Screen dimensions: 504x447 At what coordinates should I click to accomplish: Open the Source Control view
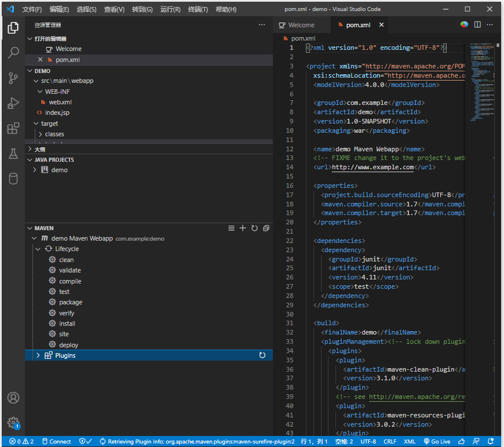[13, 78]
